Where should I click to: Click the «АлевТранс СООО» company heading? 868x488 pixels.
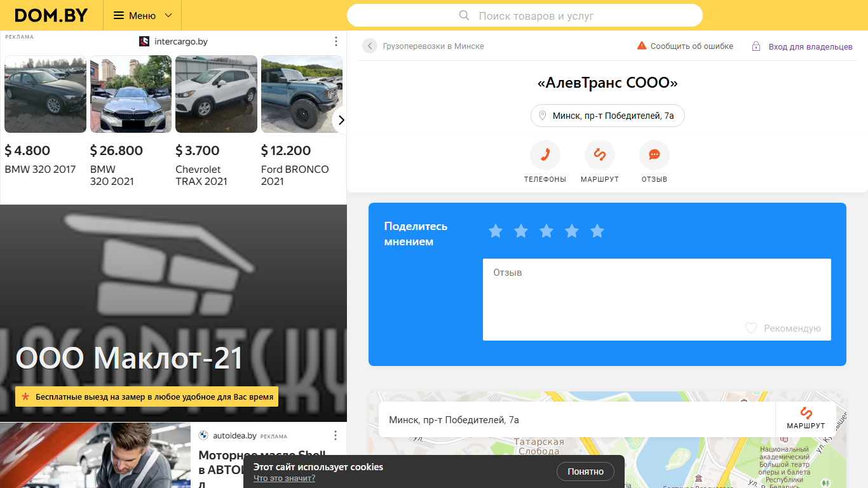point(607,83)
